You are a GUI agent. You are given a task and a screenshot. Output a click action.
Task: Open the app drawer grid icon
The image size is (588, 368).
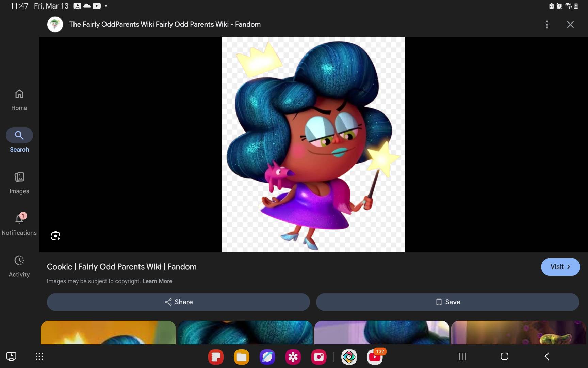(39, 357)
